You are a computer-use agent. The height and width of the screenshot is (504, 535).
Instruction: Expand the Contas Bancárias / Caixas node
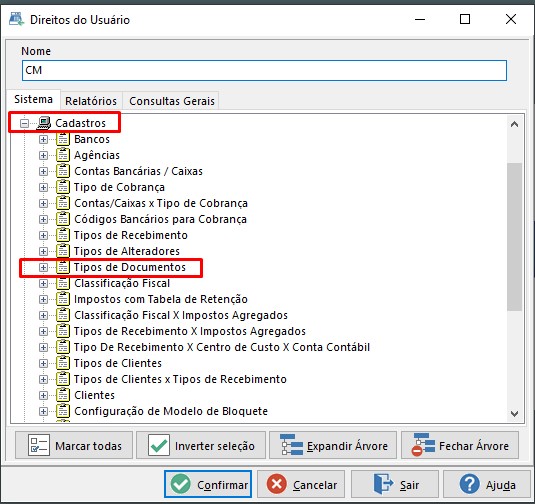[43, 171]
